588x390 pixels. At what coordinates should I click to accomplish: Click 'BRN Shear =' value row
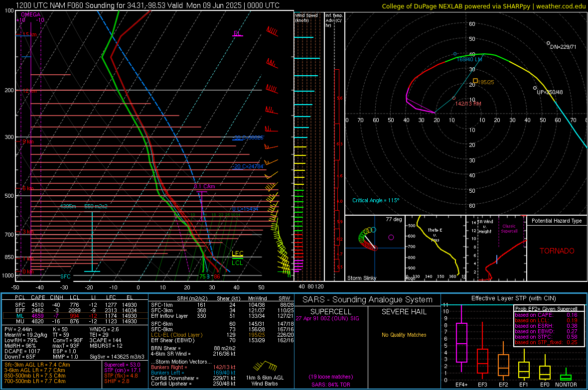193,348
